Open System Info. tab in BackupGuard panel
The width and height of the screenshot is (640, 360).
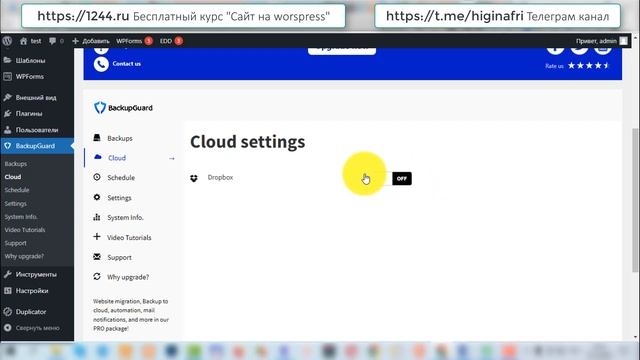(x=125, y=218)
